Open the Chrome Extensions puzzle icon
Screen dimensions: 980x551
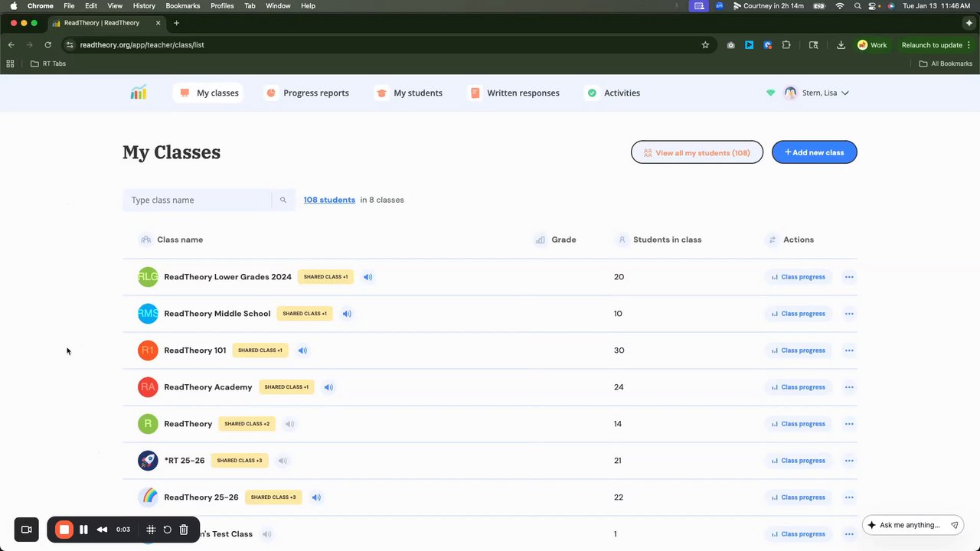[786, 45]
